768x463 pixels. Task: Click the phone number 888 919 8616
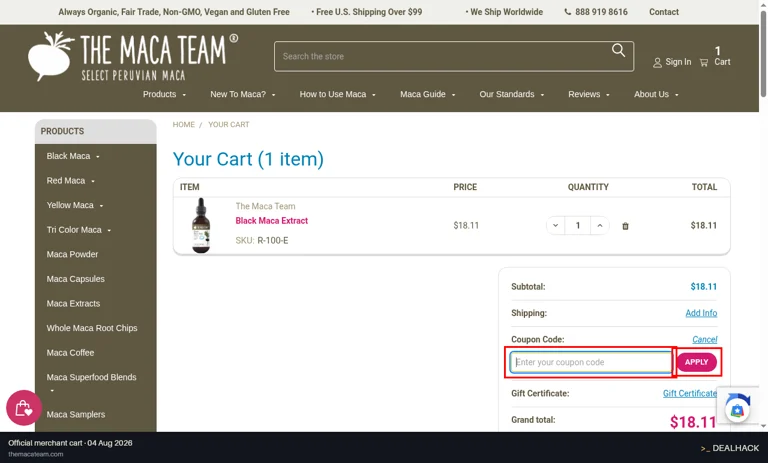coord(601,12)
